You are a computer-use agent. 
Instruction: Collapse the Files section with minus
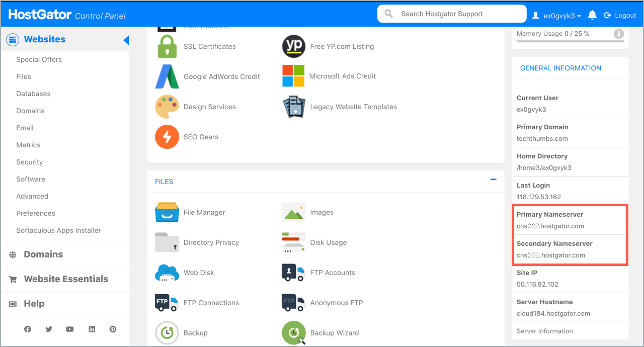[493, 180]
